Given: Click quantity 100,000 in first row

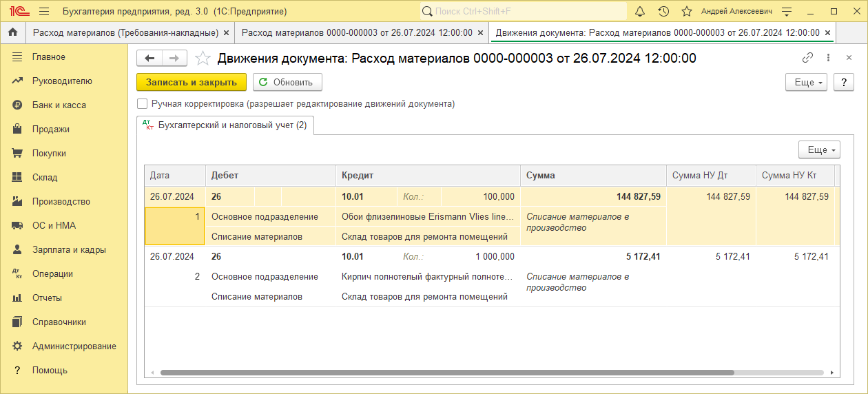Looking at the screenshot, I should click(498, 196).
